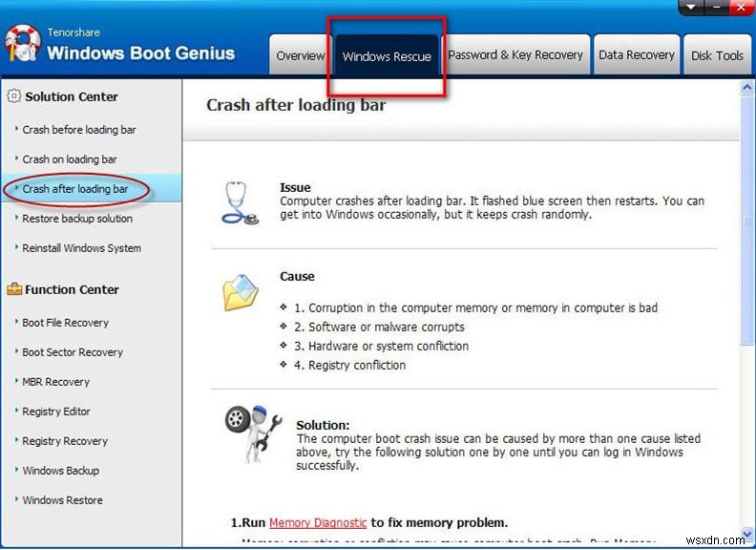Click the Function Center heading
This screenshot has width=756, height=550.
point(72,289)
